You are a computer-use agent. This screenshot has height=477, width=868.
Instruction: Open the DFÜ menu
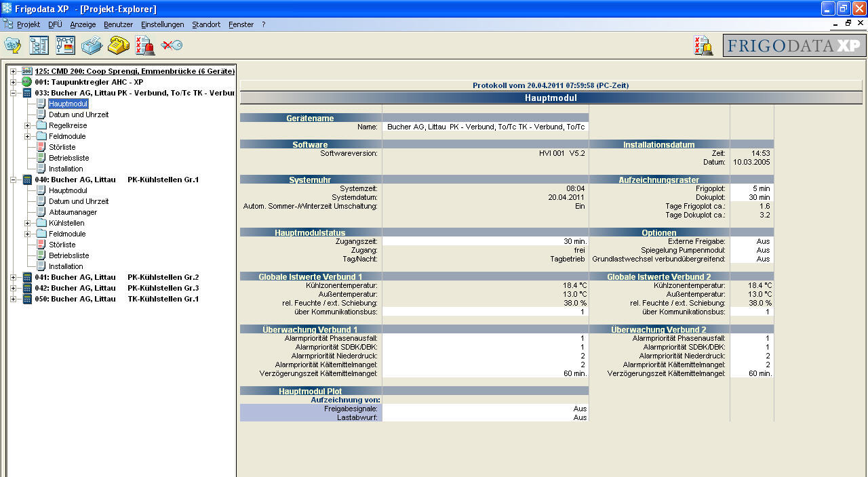(x=55, y=24)
